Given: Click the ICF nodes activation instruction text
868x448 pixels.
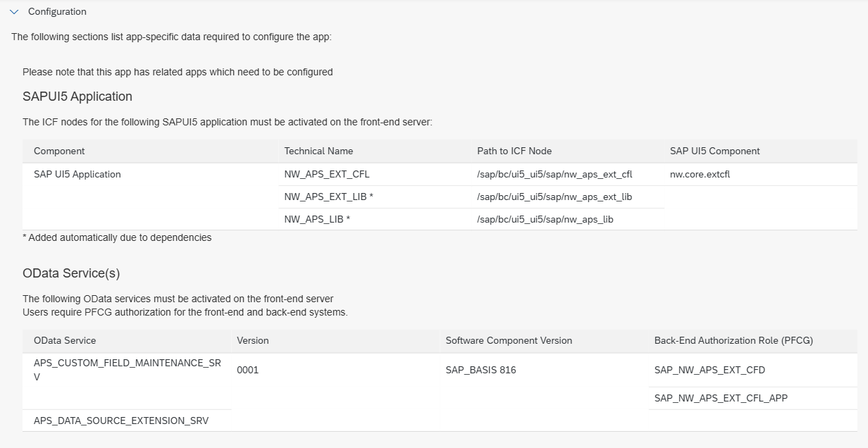Looking at the screenshot, I should pos(227,122).
